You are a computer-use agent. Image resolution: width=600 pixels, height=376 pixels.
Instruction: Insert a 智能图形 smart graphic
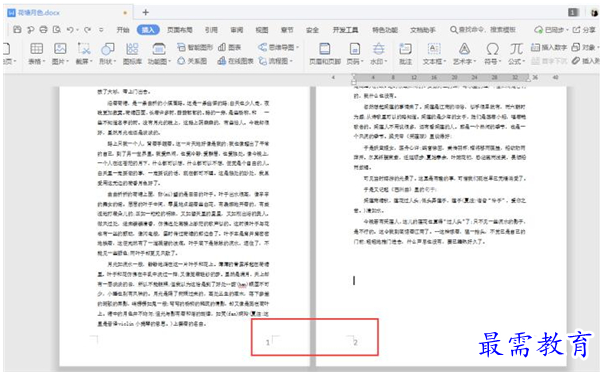[194, 47]
